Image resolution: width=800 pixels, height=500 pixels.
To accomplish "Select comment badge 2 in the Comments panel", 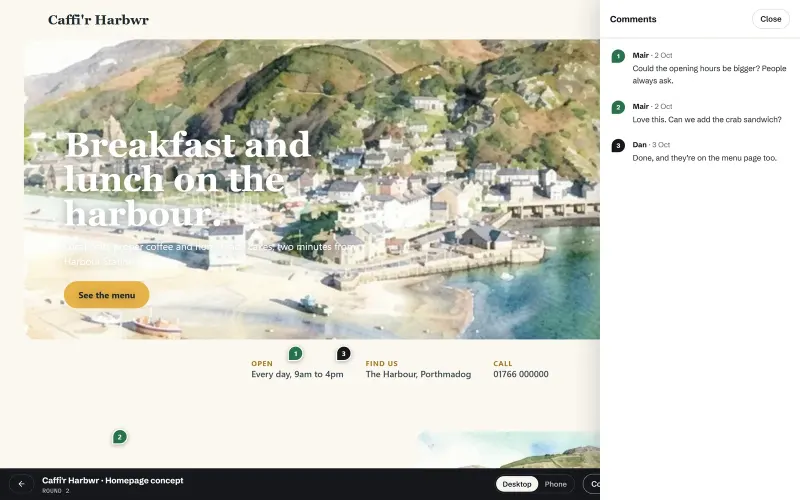I will click(618, 107).
